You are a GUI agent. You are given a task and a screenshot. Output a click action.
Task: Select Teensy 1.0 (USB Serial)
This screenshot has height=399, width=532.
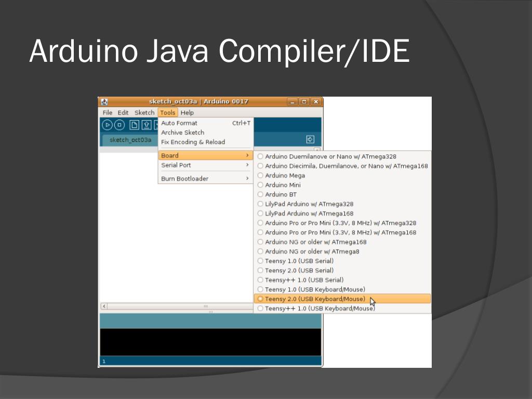(343, 261)
